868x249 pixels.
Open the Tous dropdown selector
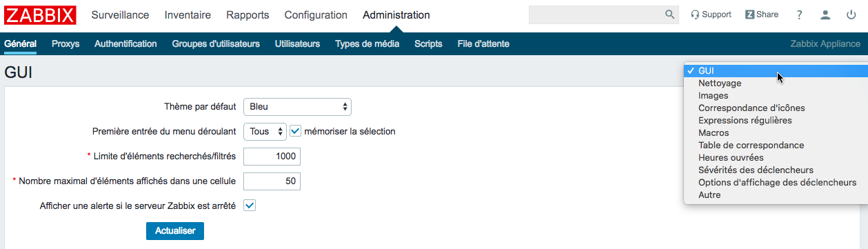tap(265, 131)
